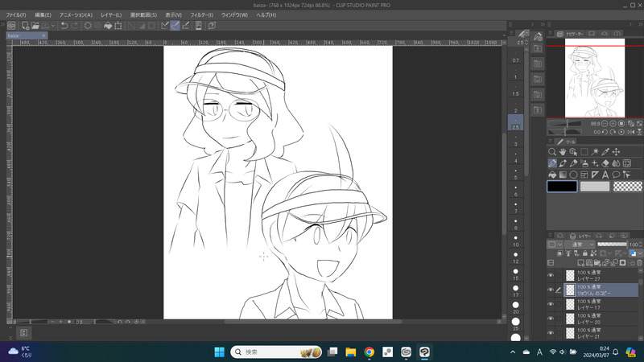Open Navigator palette menu icon
The image size is (644, 362).
551,33
